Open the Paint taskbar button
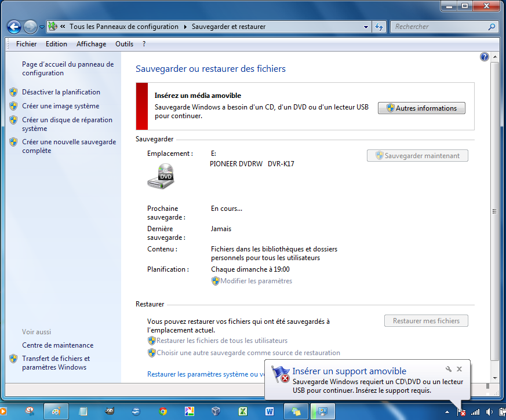This screenshot has height=420, width=506. point(56,411)
